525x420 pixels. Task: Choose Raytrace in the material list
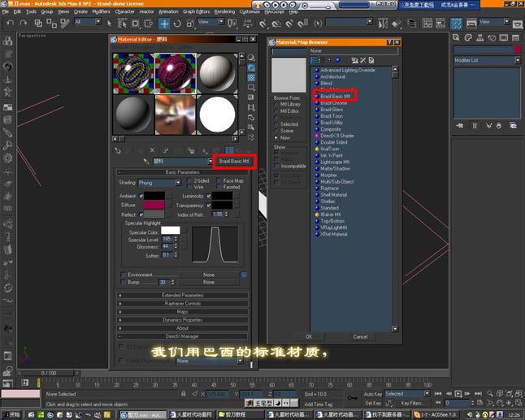click(x=329, y=188)
